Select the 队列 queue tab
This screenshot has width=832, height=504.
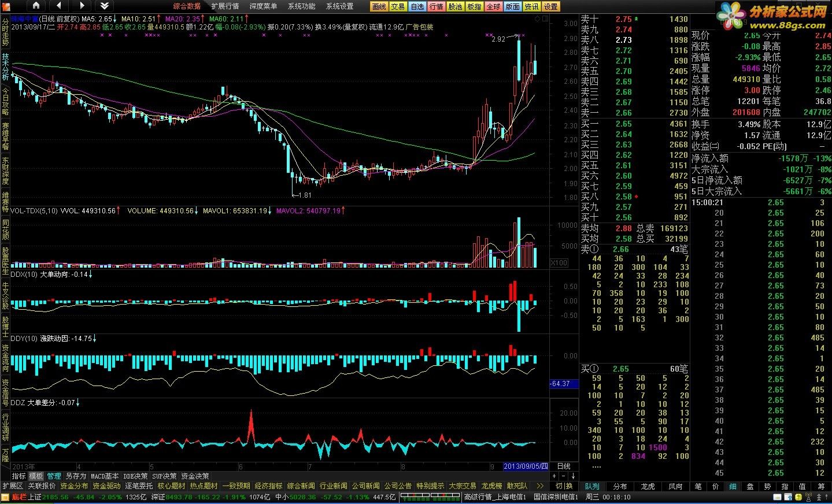coord(591,487)
